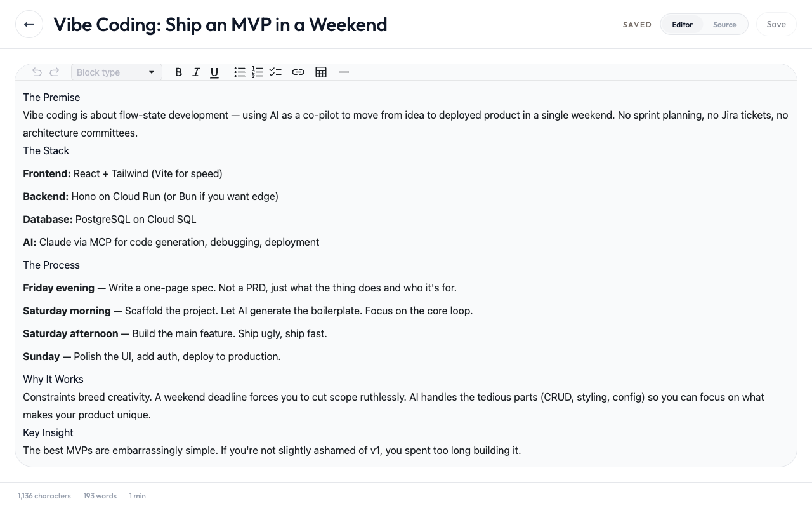812x508 pixels.
Task: Click the "The Stack" heading line
Action: coord(46,150)
